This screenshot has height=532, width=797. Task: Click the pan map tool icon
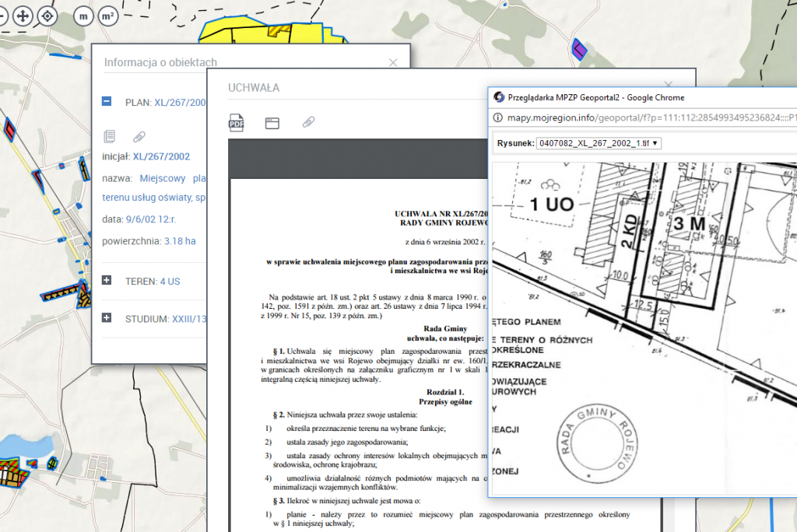click(23, 16)
